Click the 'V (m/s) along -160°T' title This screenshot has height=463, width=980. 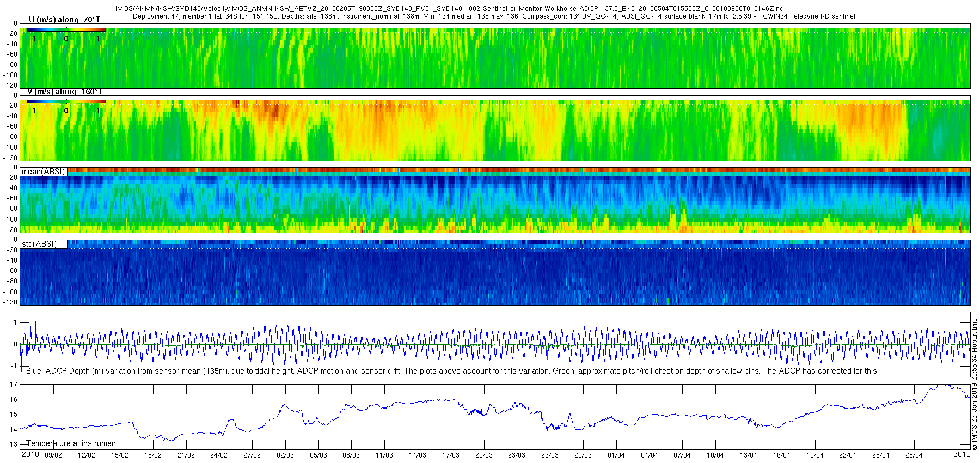coord(64,92)
